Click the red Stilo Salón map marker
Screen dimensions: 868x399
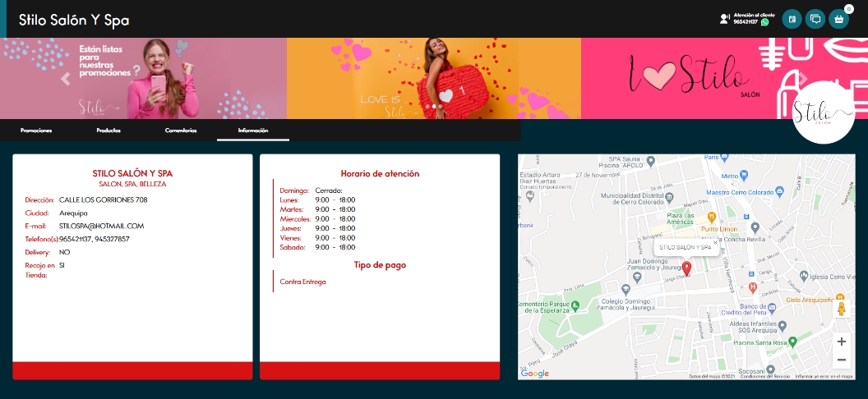pyautogui.click(x=686, y=268)
